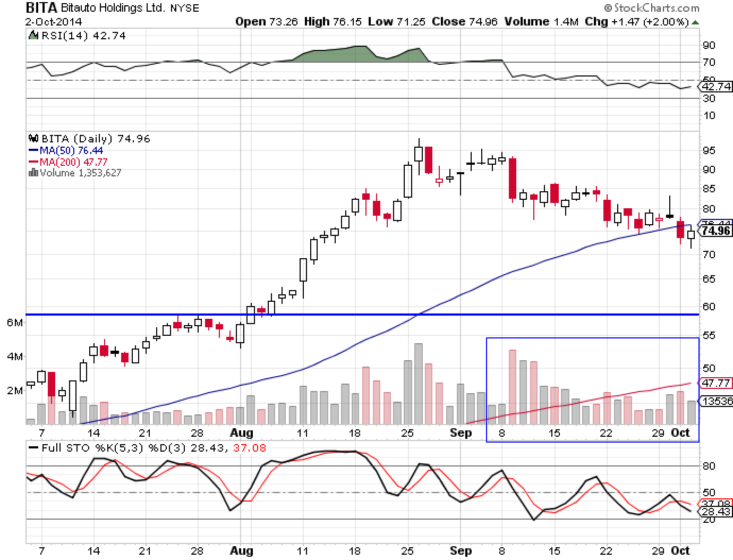
Task: Click the candlestick icon before BITA (Daily)
Action: tap(33, 139)
